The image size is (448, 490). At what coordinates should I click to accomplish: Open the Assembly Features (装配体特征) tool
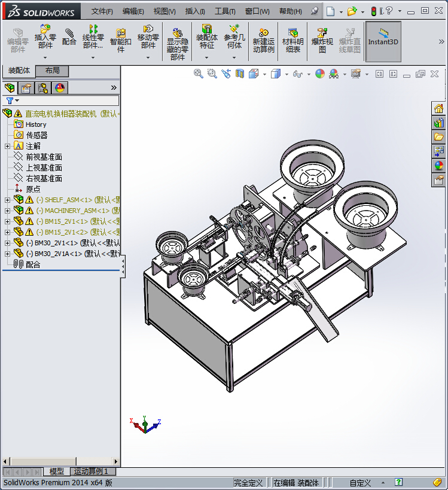[206, 37]
